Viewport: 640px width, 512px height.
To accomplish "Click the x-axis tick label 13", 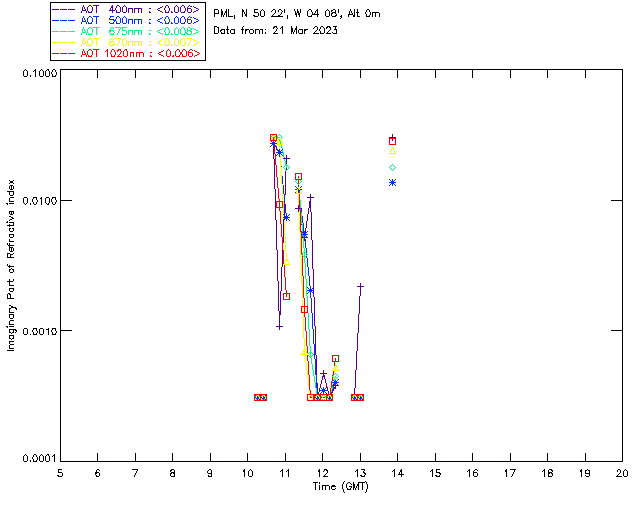I will 360,473.
